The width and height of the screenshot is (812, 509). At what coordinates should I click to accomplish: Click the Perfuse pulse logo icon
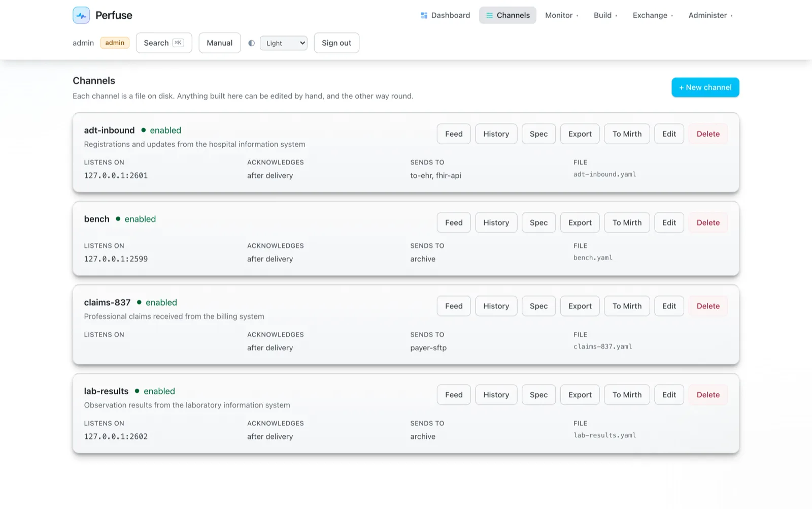[81, 15]
